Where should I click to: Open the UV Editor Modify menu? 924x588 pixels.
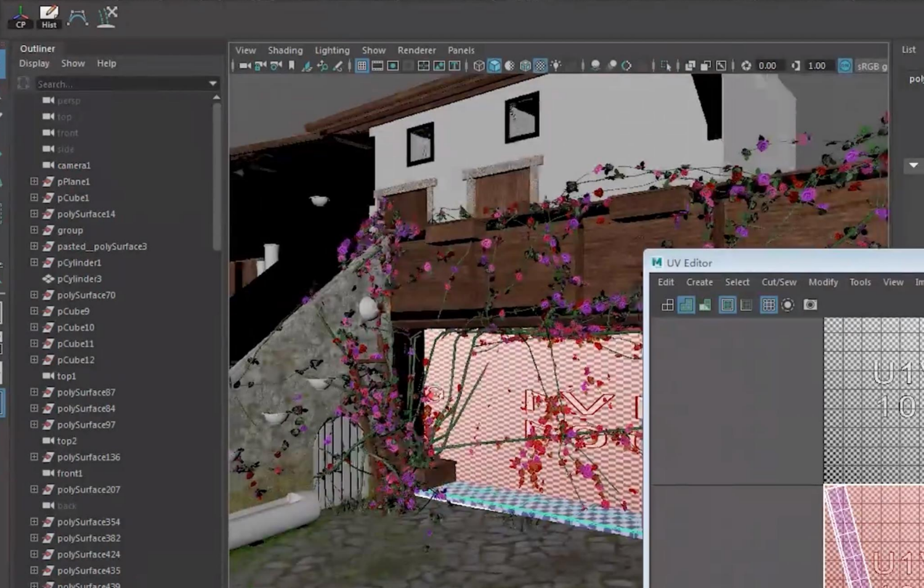point(823,282)
